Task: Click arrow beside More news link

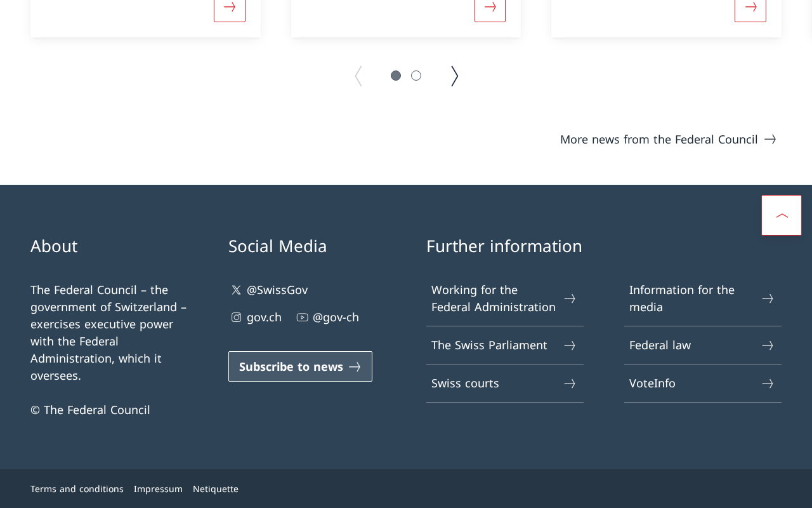Action: [x=770, y=139]
